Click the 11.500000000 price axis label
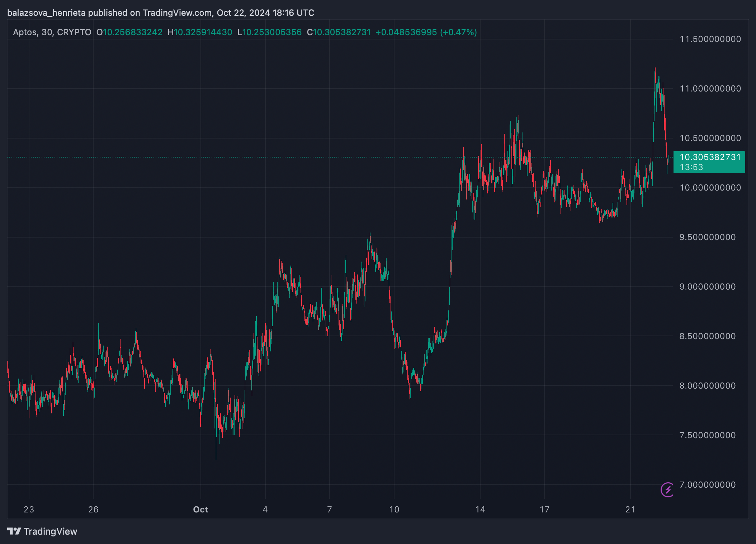This screenshot has width=756, height=544. 710,39
